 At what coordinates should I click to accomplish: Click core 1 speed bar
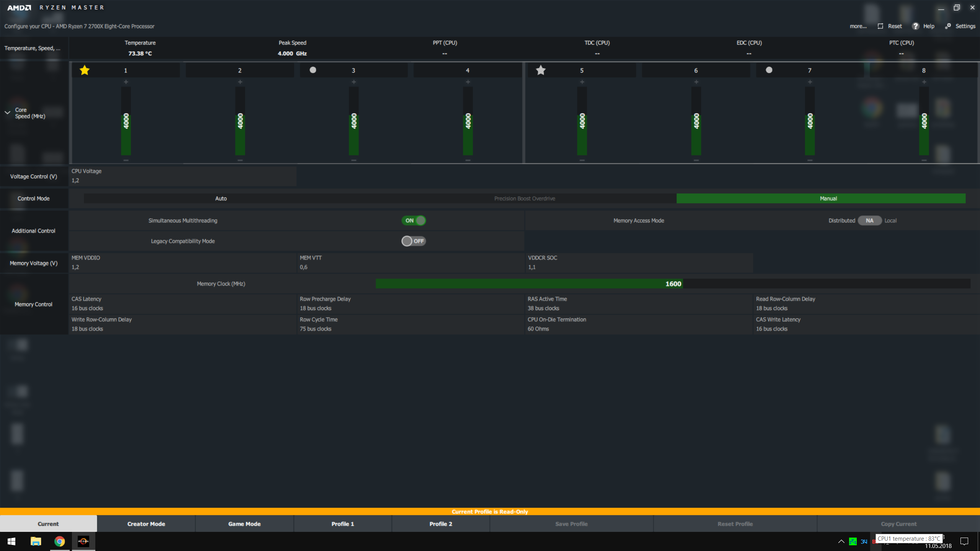(126, 121)
